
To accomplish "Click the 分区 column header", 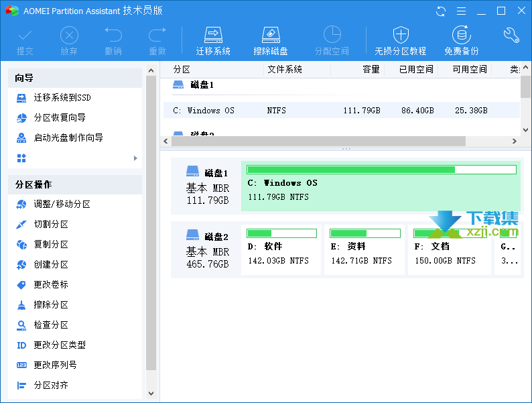I will click(x=182, y=70).
